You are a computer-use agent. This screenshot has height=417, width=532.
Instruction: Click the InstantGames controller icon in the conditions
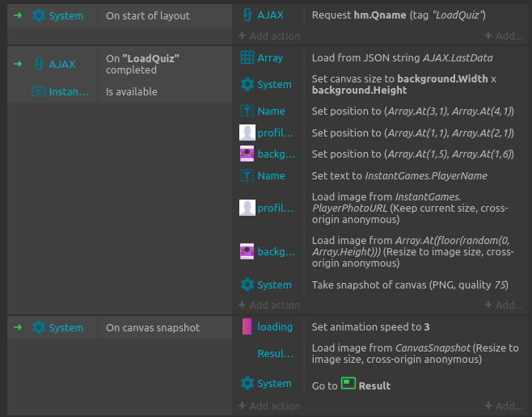coord(39,91)
